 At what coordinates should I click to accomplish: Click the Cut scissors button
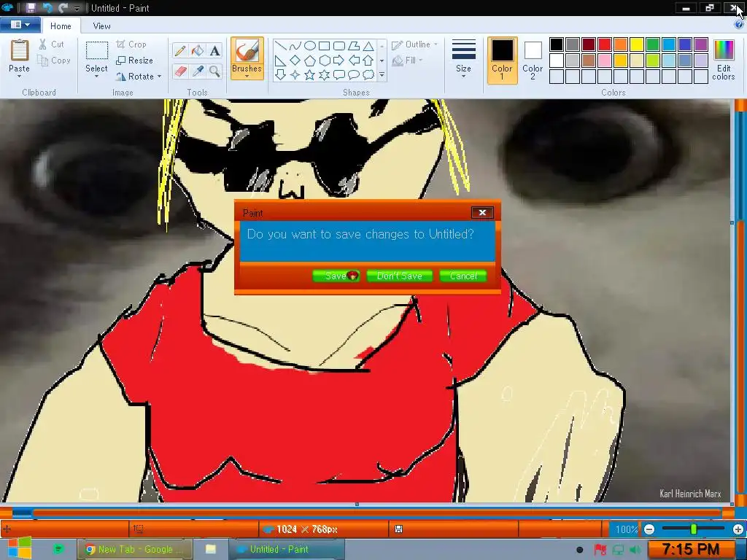pyautogui.click(x=52, y=44)
